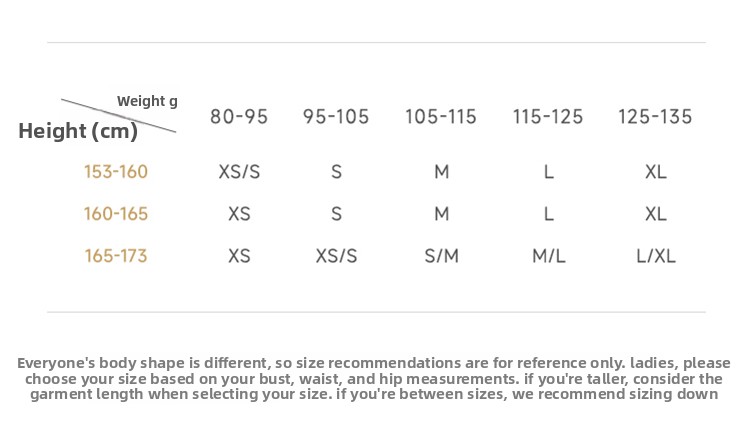Click the 105-115 weight column header
Screen dimensions: 750x426
click(441, 117)
